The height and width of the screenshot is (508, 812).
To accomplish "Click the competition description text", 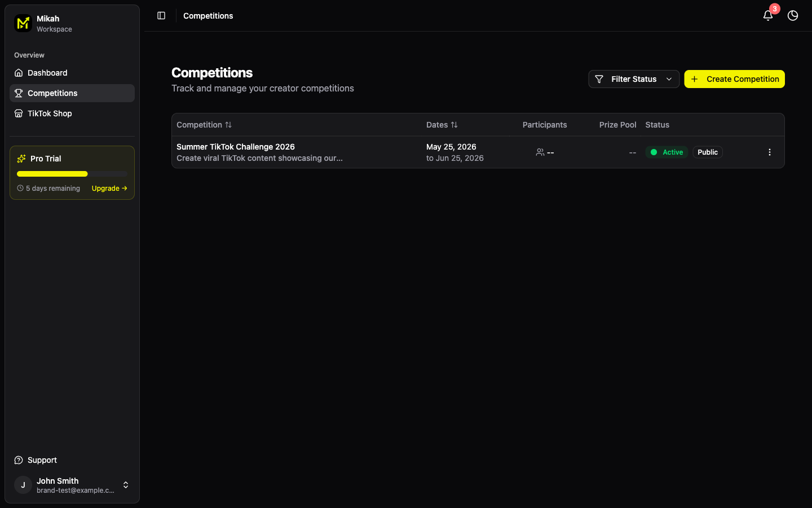I will pyautogui.click(x=259, y=158).
